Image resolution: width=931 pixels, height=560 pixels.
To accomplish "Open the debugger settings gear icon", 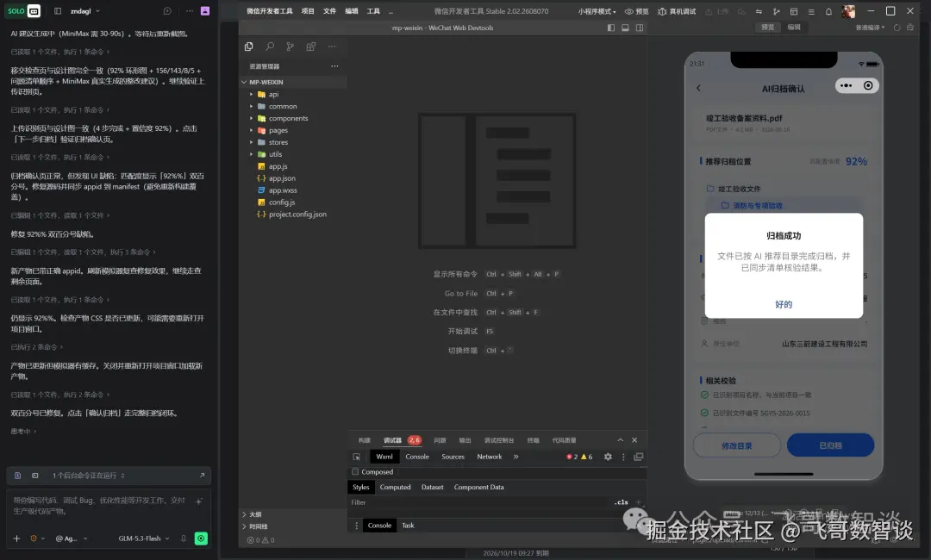I will (x=608, y=457).
